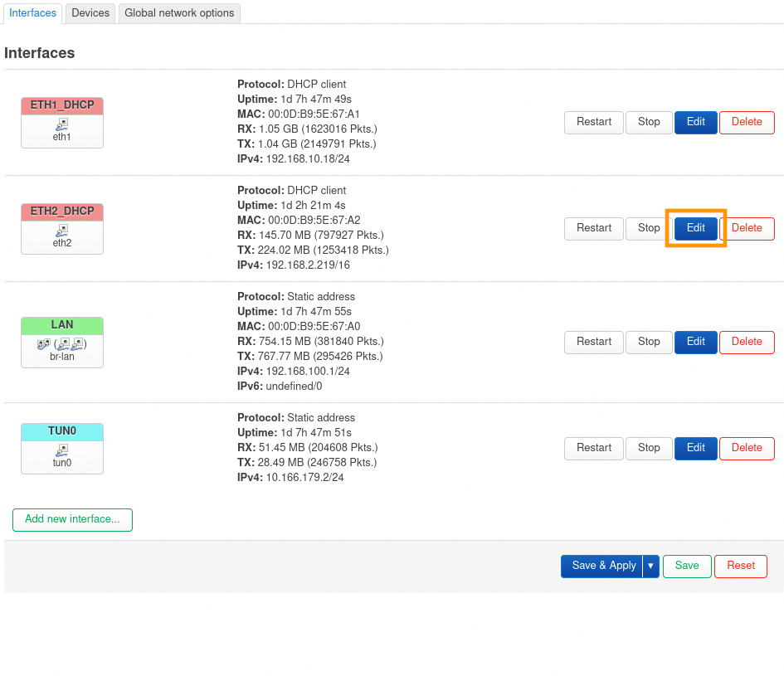Image resolution: width=784 pixels, height=676 pixels.
Task: Click the red Reset button
Action: tap(740, 566)
